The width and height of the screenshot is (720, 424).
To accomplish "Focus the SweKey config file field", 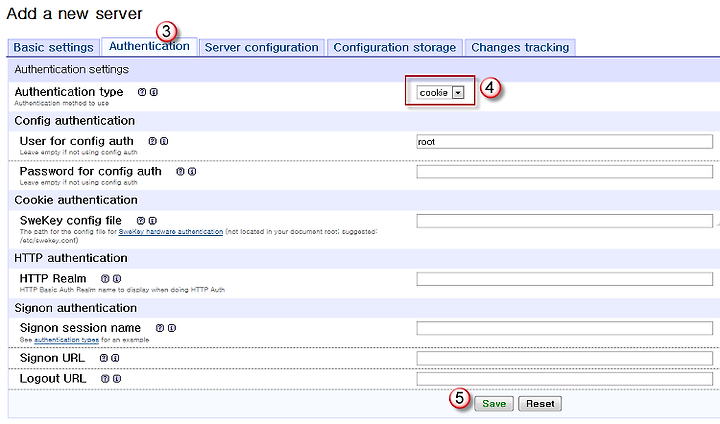I will (564, 221).
